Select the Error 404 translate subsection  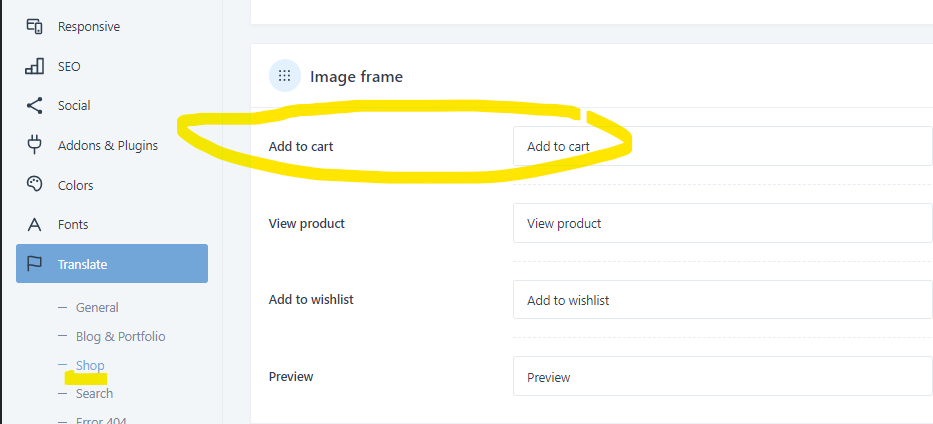coord(101,420)
